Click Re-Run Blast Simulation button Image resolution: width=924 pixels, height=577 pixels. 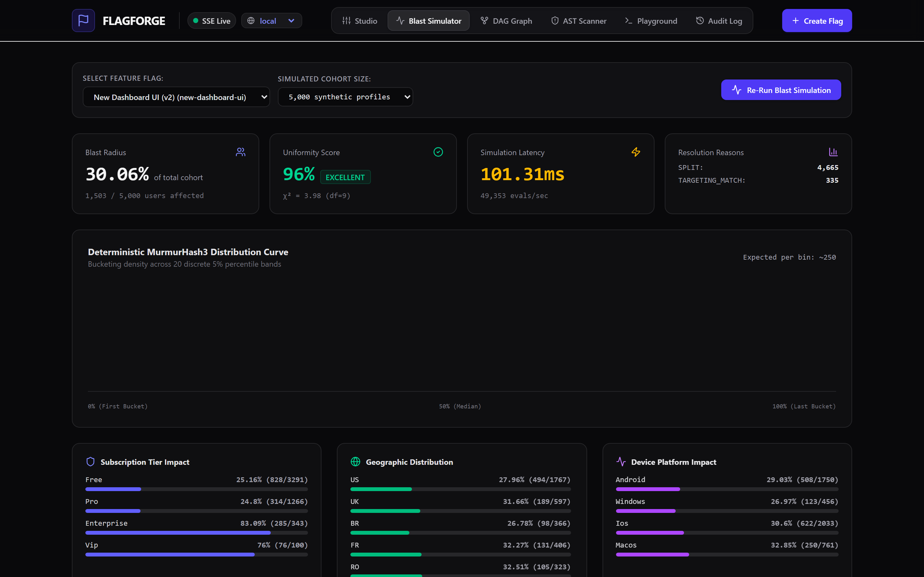coord(781,90)
